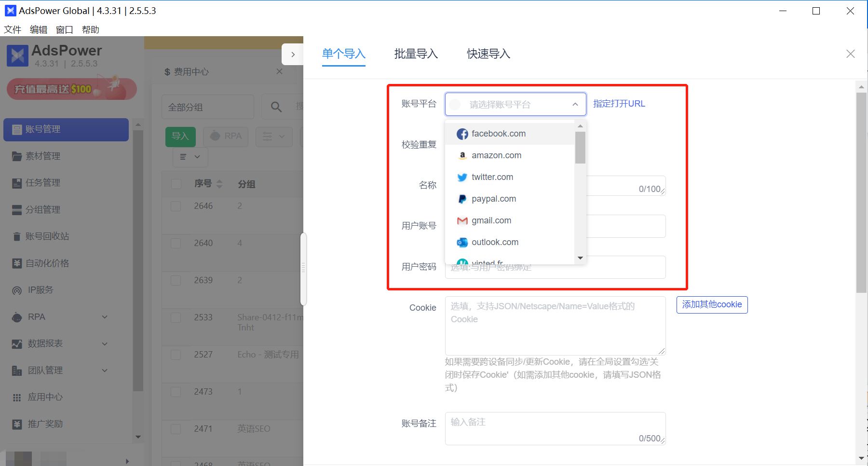Switch to 快速导入 tab
Image resolution: width=868 pixels, height=466 pixels.
tap(488, 54)
